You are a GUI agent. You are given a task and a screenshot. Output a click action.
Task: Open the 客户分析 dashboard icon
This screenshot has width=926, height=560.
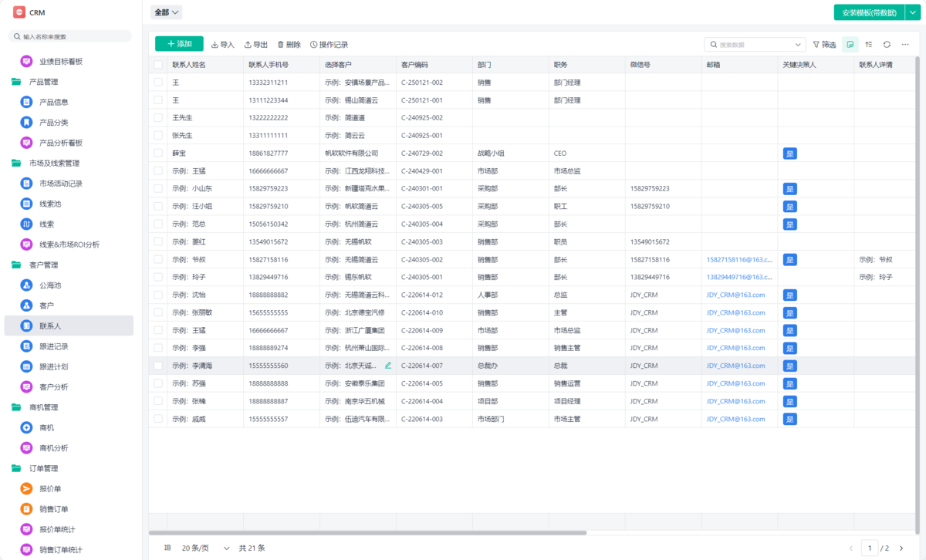[26, 387]
